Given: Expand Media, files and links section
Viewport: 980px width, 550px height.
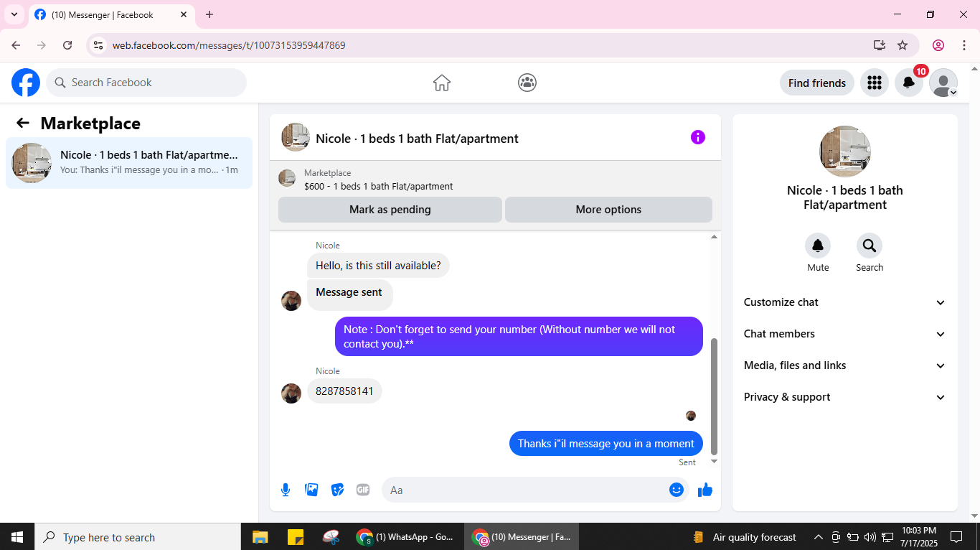Looking at the screenshot, I should pyautogui.click(x=845, y=365).
